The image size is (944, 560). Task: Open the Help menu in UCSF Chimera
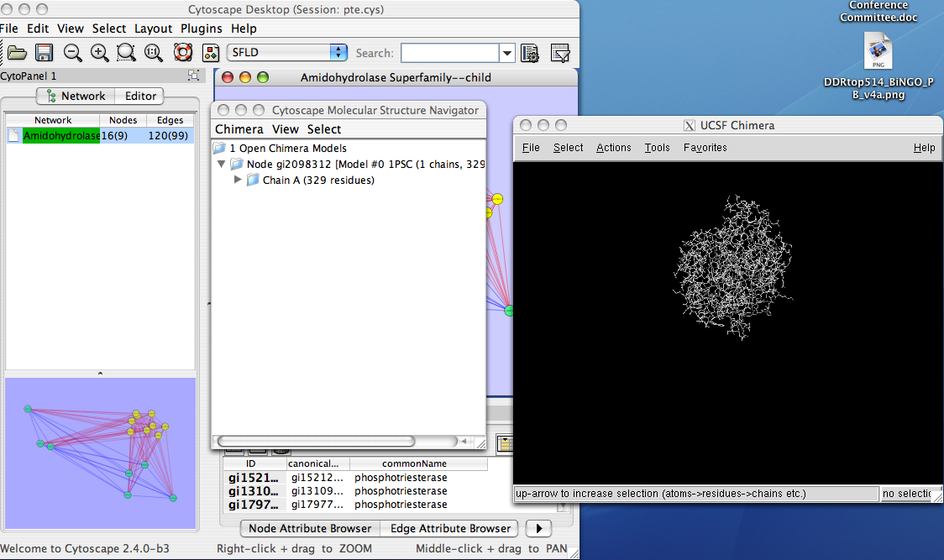point(924,148)
